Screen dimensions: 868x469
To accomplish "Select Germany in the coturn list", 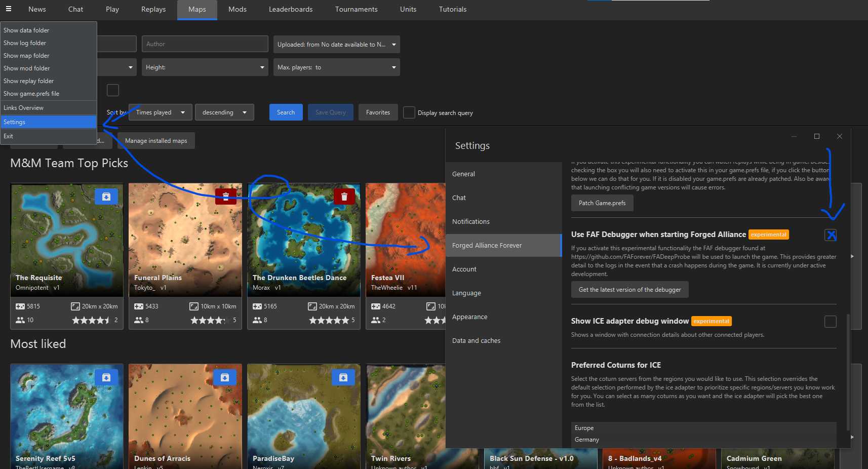I will (x=704, y=440).
